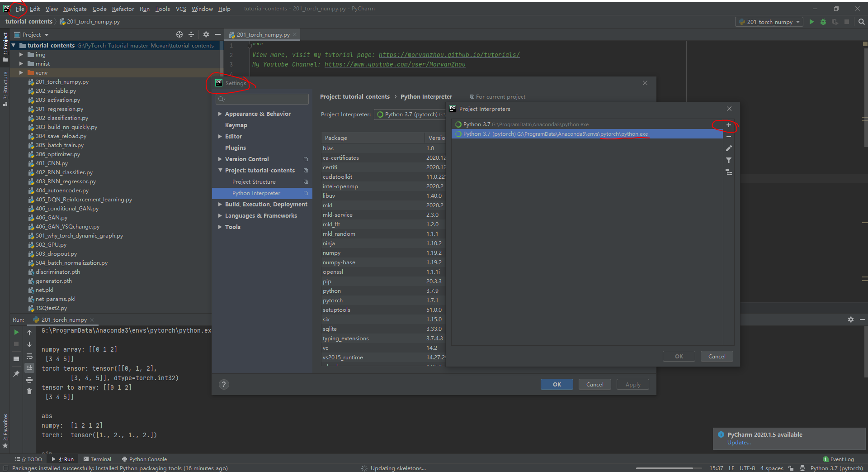Add a new interpreter with the plus icon
Screen dimensions: 868x472
click(x=728, y=125)
